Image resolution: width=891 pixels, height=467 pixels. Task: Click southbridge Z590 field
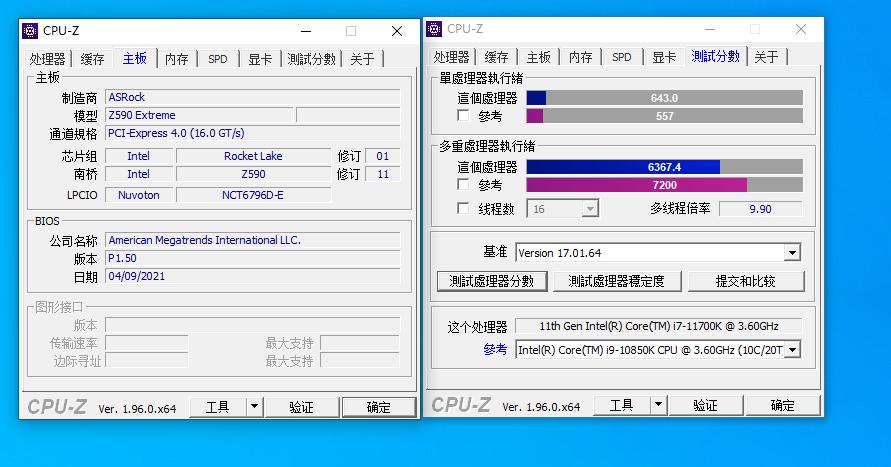tap(253, 174)
